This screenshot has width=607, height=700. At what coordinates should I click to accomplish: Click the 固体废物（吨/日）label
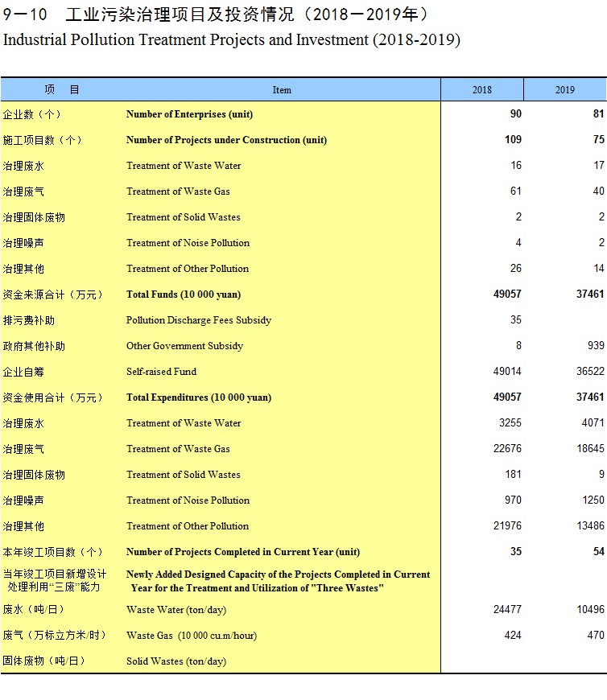pyautogui.click(x=44, y=661)
